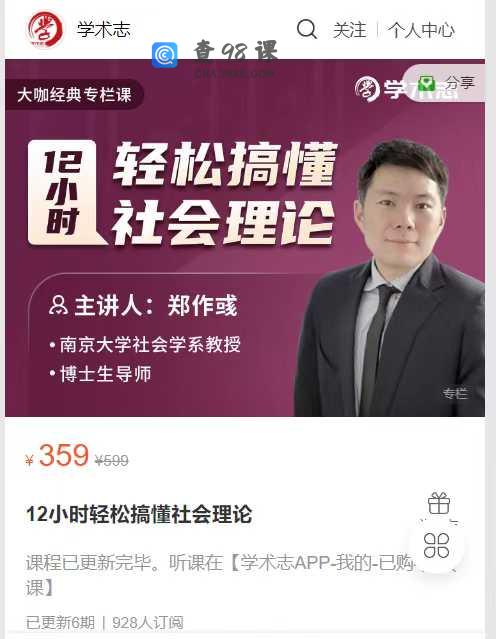Click the 学术志 red logo avatar
Screen dimensions: 496x639
pyautogui.click(x=45, y=29)
